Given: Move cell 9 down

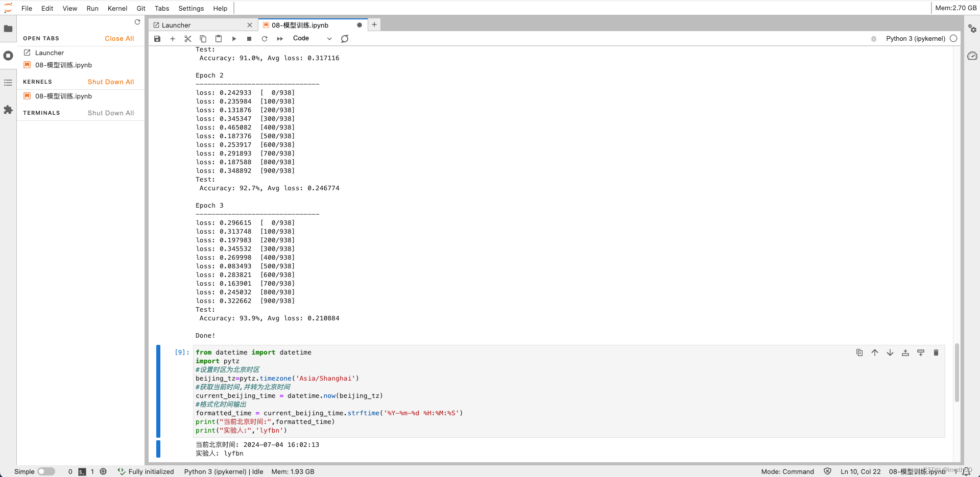Looking at the screenshot, I should click(890, 353).
